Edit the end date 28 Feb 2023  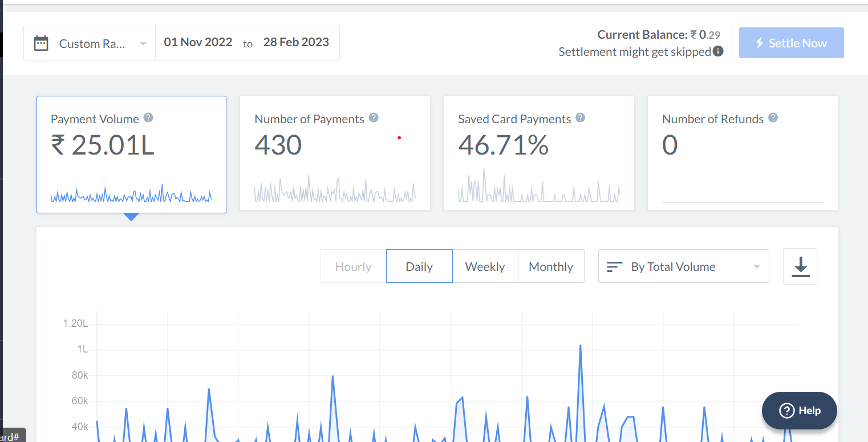(x=296, y=43)
